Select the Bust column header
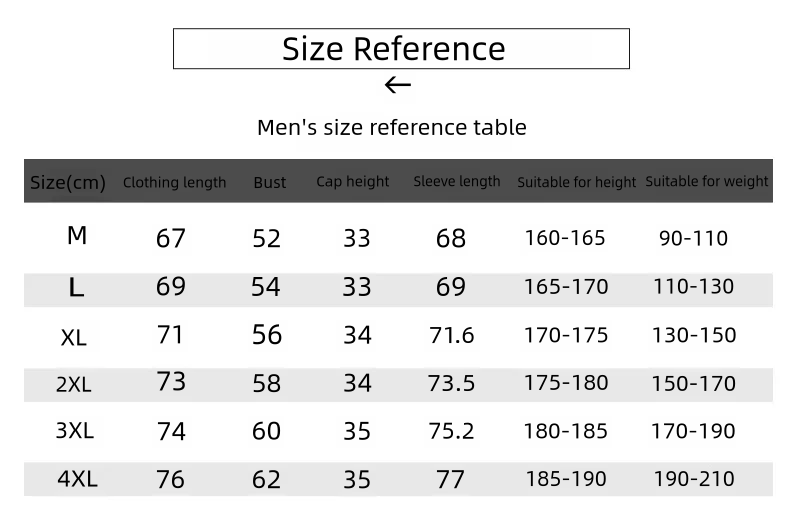 pos(269,182)
